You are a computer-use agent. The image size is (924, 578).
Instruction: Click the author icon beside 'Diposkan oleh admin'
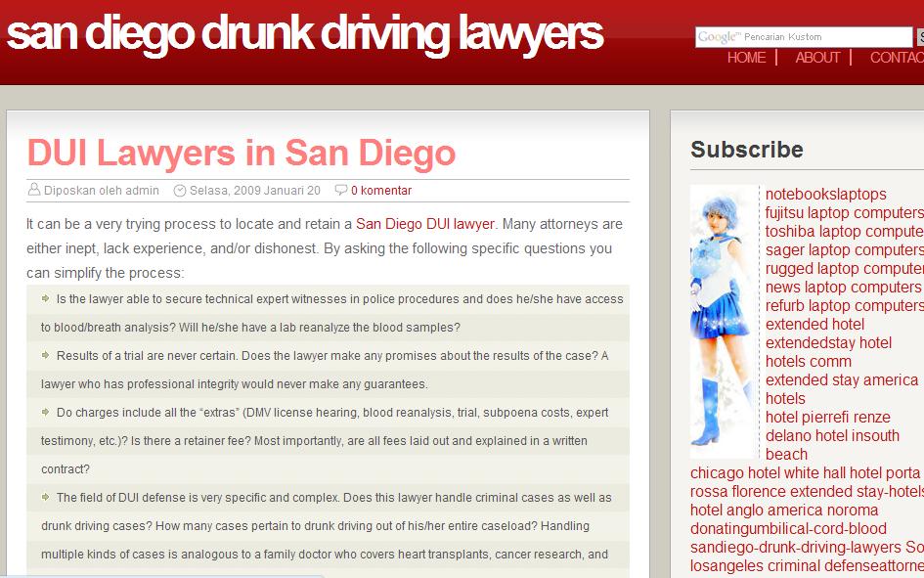(x=34, y=190)
